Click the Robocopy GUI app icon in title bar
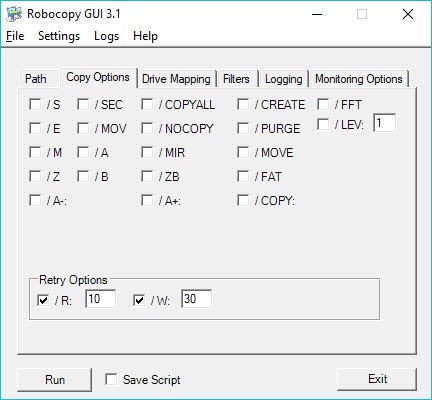This screenshot has height=400, width=432. [x=14, y=14]
